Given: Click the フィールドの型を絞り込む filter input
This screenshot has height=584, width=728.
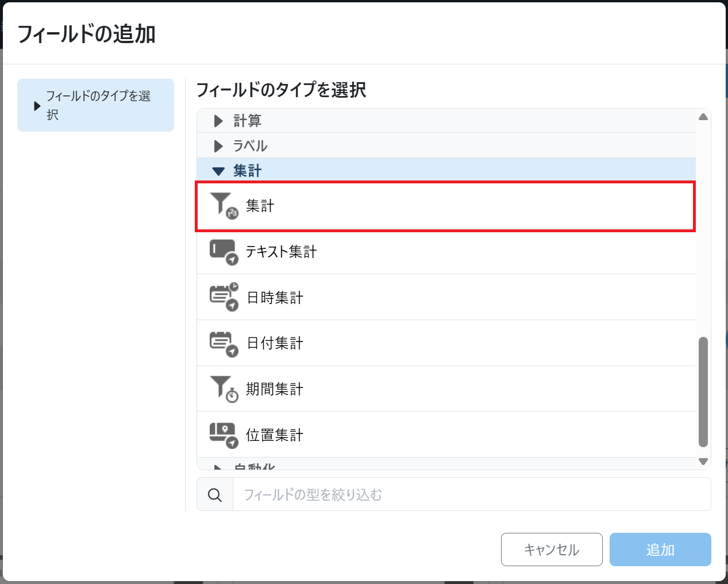Looking at the screenshot, I should click(471, 495).
